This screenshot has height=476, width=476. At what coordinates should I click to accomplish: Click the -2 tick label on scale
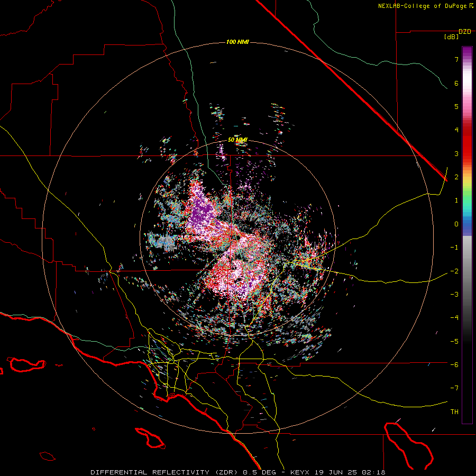[x=454, y=271]
